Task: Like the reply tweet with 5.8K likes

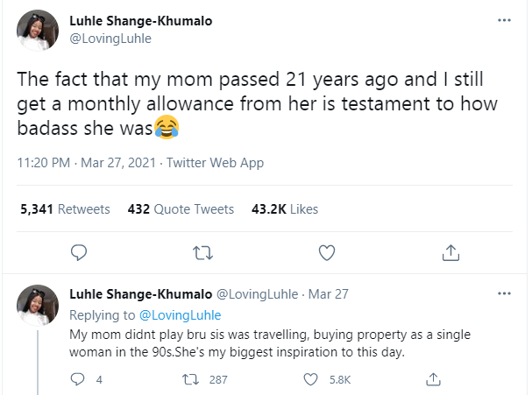Action: click(x=309, y=379)
